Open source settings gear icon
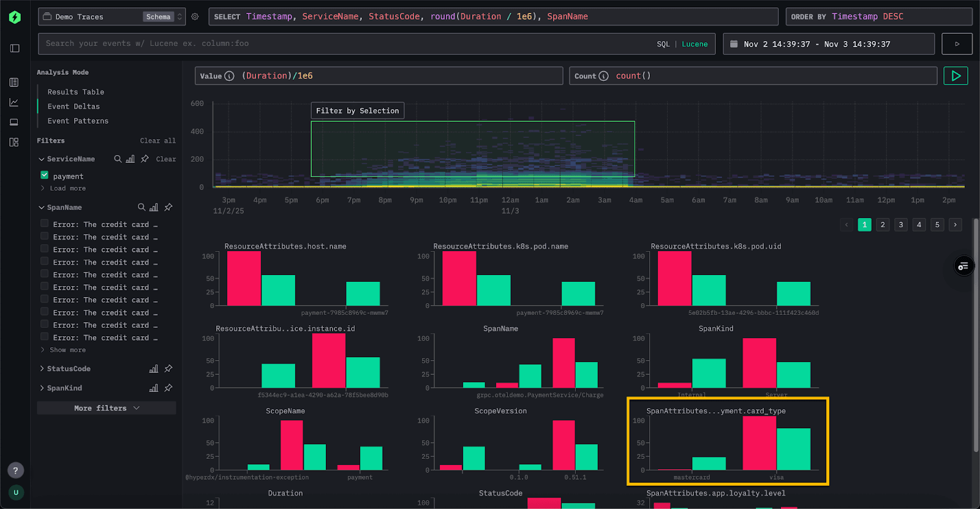Viewport: 980px width, 509px height. tap(195, 17)
